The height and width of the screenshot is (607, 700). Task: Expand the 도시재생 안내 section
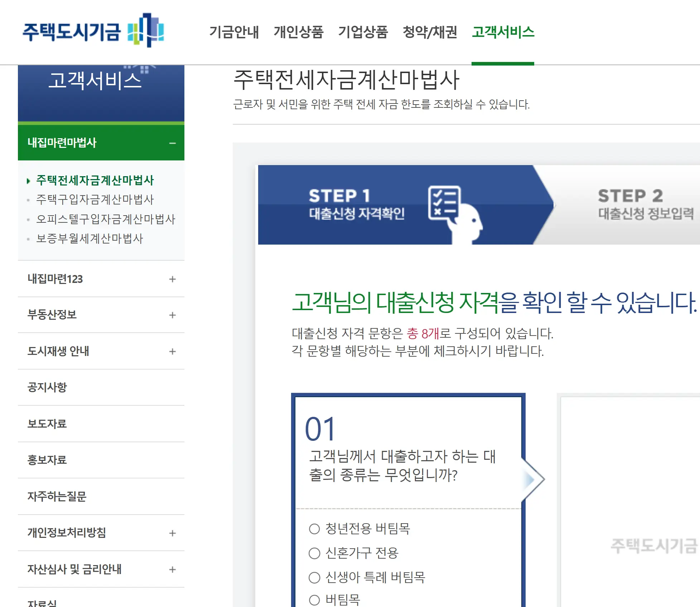coord(101,351)
